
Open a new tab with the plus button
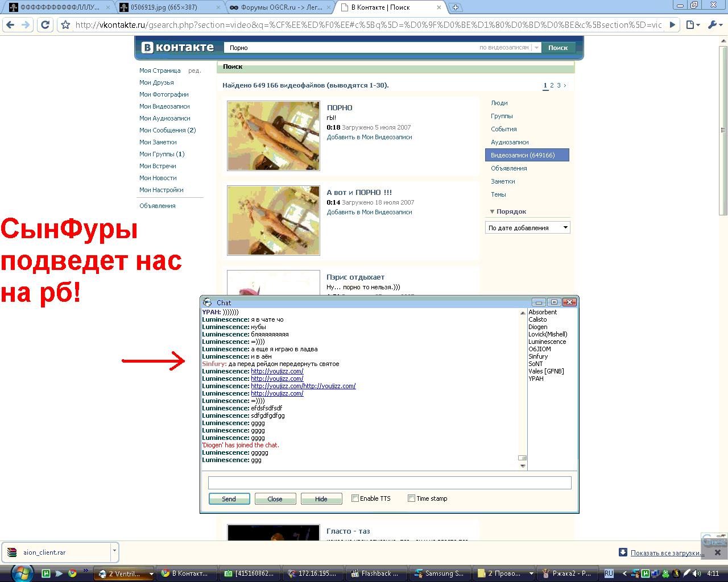(456, 7)
